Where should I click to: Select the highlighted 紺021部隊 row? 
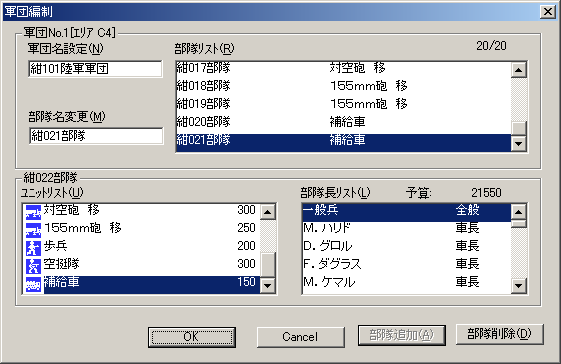click(343, 142)
